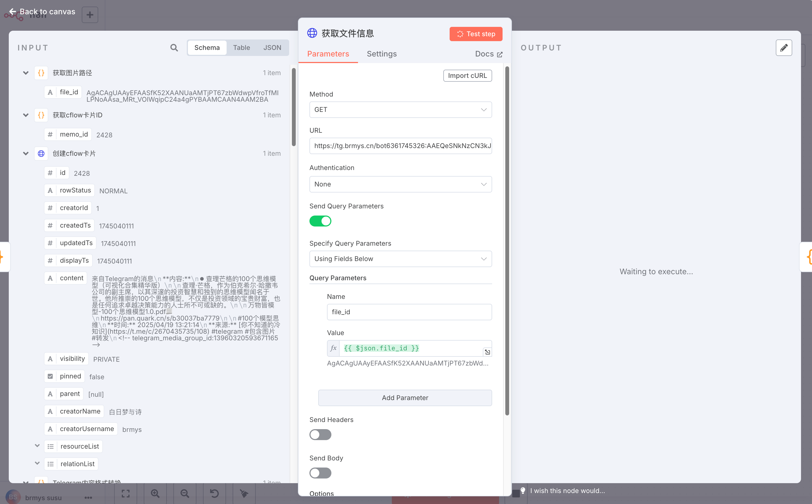Click the INPUT panel vertical scrollbar
This screenshot has width=812, height=504.
[x=294, y=107]
